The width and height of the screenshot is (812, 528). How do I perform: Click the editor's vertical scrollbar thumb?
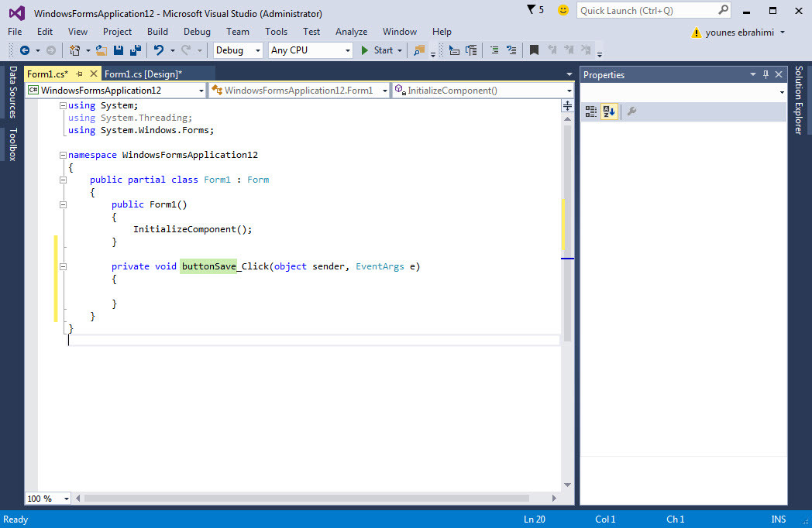pos(568,232)
